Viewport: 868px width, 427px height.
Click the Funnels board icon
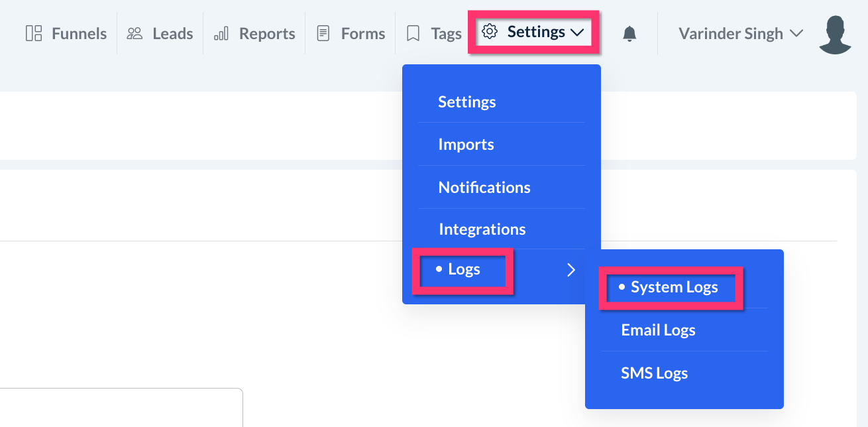click(34, 33)
